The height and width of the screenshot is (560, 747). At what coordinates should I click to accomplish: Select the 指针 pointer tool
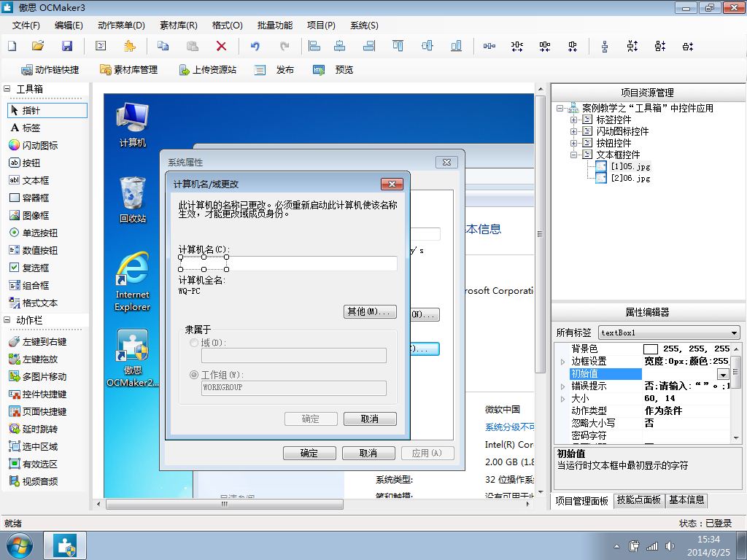pyautogui.click(x=47, y=111)
